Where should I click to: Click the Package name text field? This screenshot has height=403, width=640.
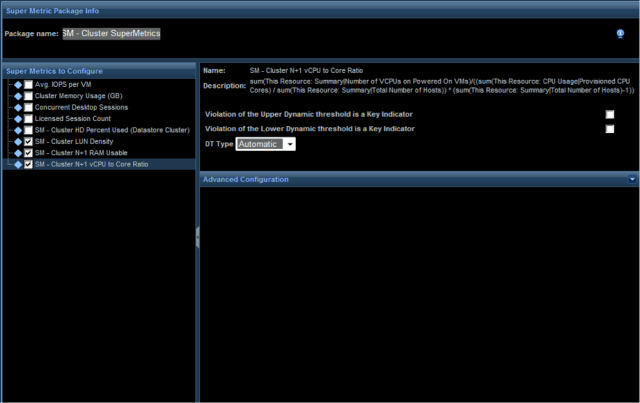click(110, 33)
